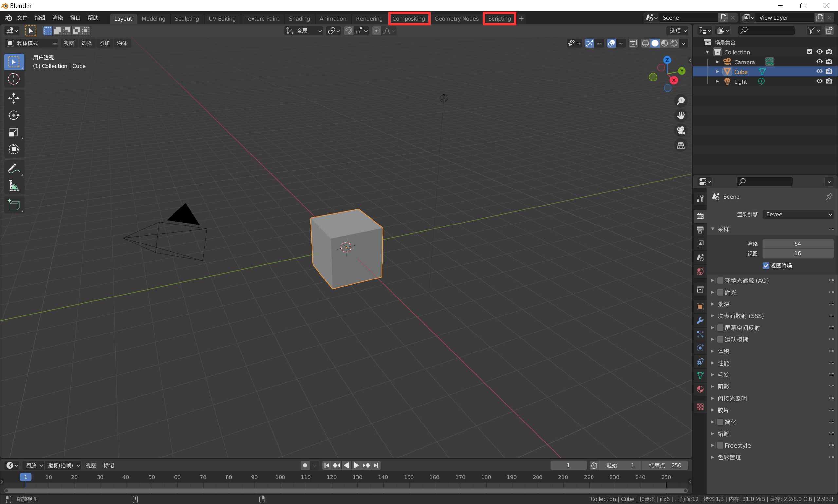
Task: Toggle camera view with the camera icon
Action: (x=681, y=130)
